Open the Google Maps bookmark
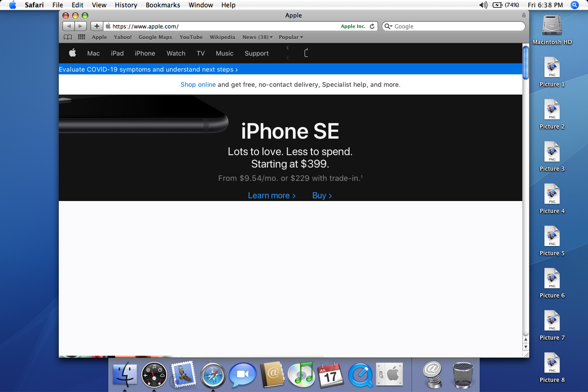588x392 pixels. coord(155,37)
